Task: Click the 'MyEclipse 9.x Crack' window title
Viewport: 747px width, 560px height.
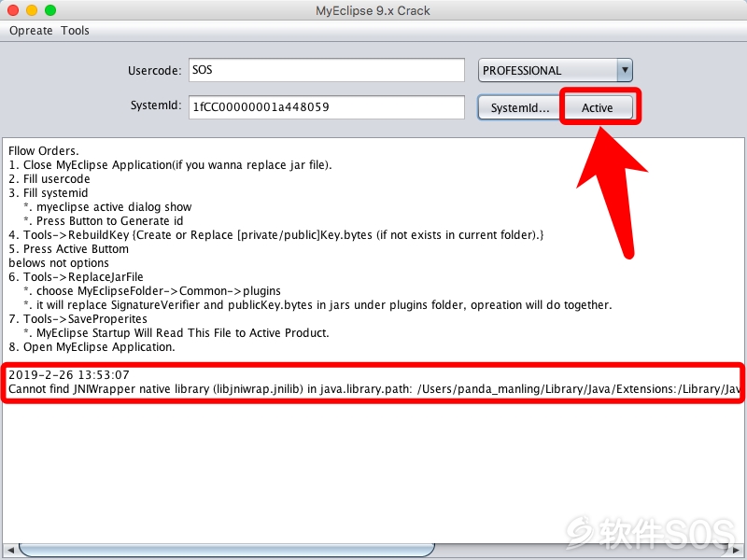Action: tap(373, 10)
